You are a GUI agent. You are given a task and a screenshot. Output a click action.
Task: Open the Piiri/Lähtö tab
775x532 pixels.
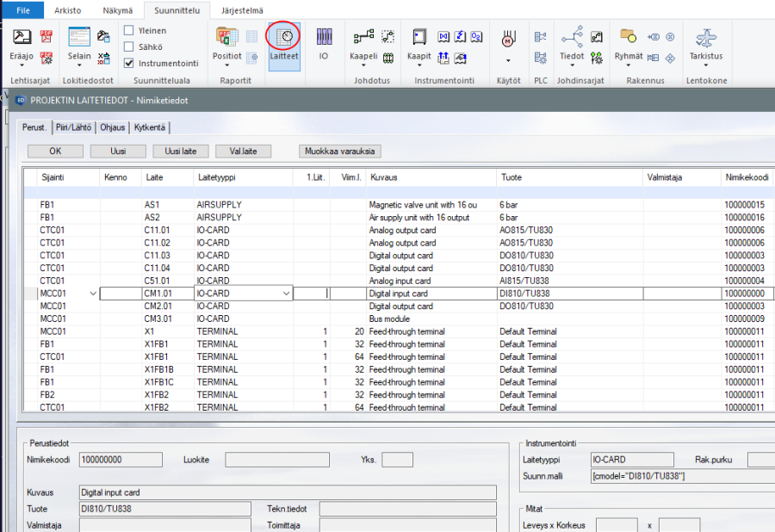73,127
